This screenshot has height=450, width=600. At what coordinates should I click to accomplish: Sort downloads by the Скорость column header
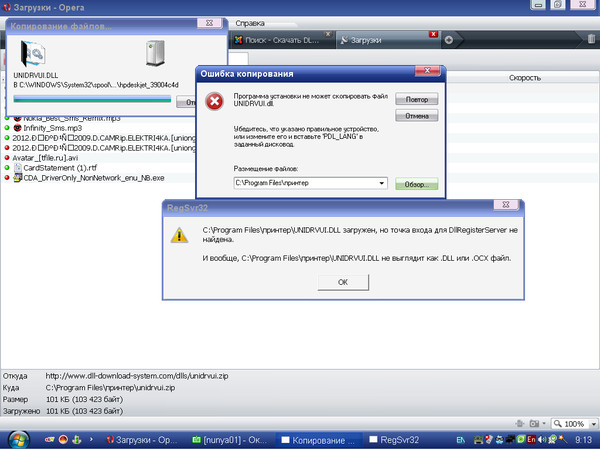[x=525, y=78]
